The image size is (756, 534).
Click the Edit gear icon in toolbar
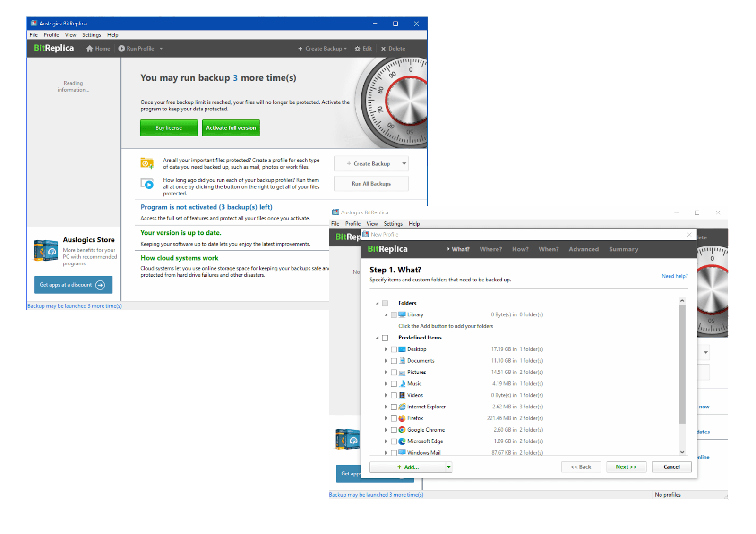tap(358, 49)
